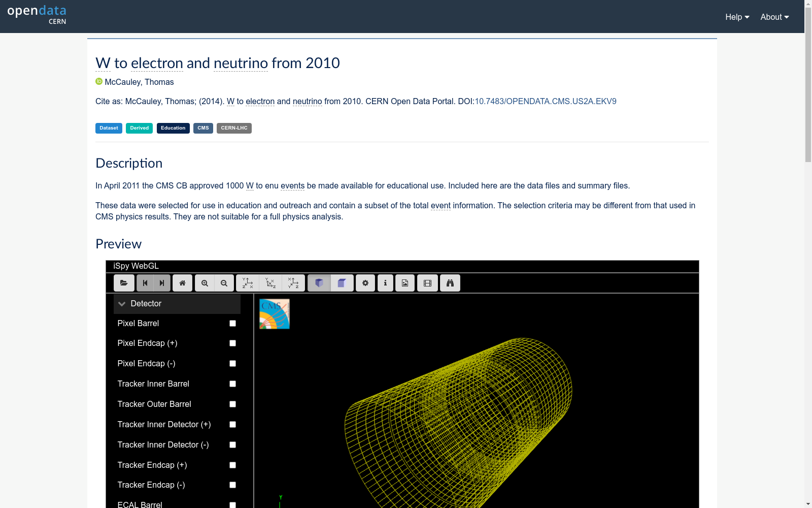Screen dimensions: 812x508
Task: Toggle Pixel Barrel checkbox
Action: (232, 323)
